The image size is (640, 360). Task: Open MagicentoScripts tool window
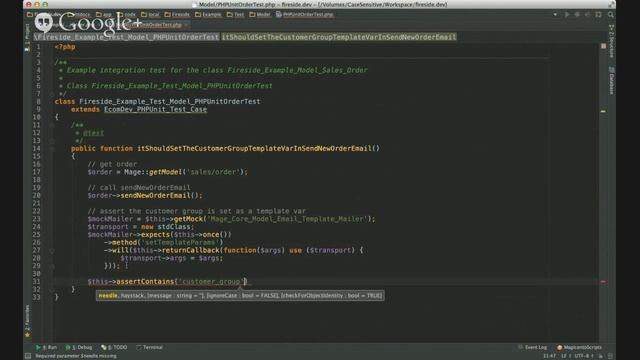point(579,347)
